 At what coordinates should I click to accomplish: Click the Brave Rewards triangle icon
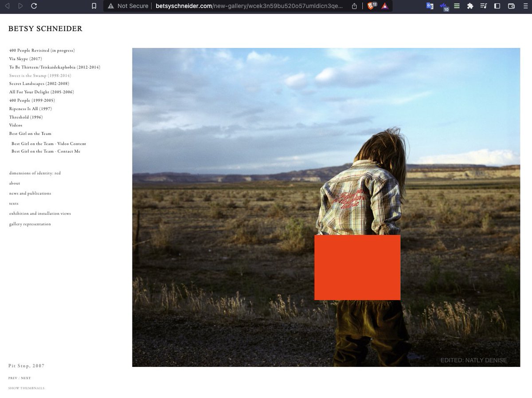coord(384,6)
